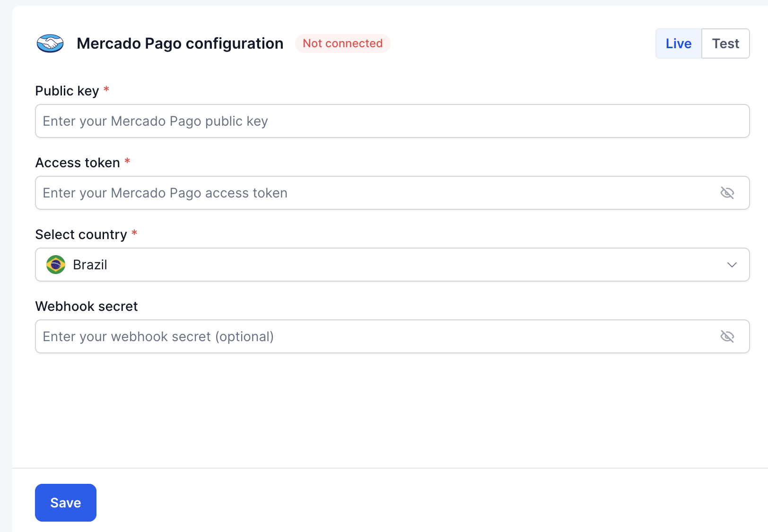Click the Brazil flag icon

pos(56,265)
